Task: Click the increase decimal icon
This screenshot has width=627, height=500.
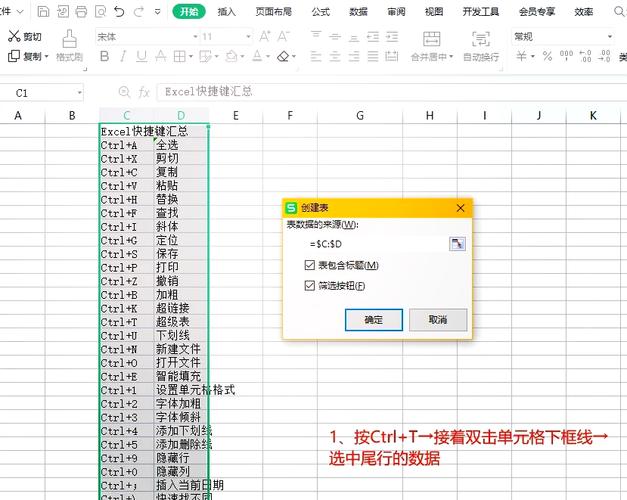Action: (x=585, y=56)
